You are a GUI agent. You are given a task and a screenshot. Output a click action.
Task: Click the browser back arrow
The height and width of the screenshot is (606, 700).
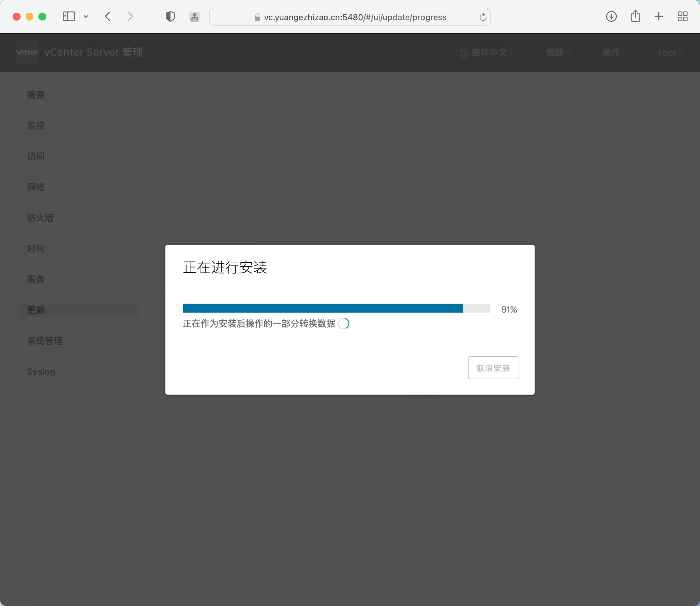click(x=108, y=17)
